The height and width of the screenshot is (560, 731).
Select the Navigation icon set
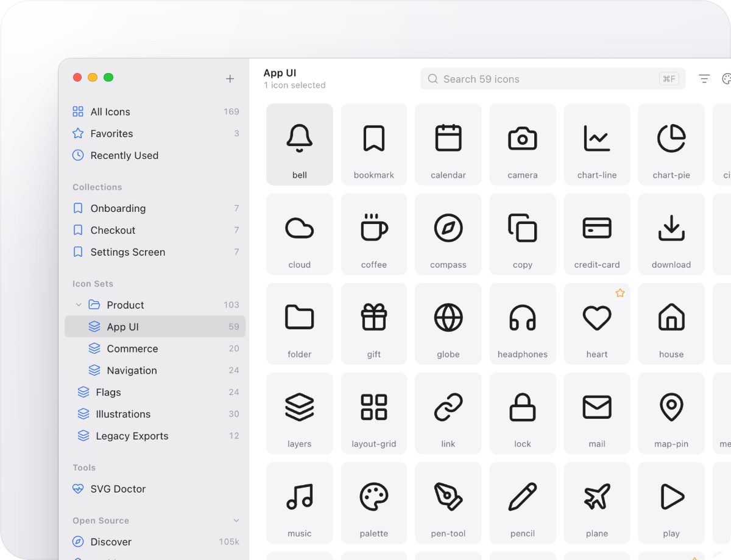[x=155, y=371]
